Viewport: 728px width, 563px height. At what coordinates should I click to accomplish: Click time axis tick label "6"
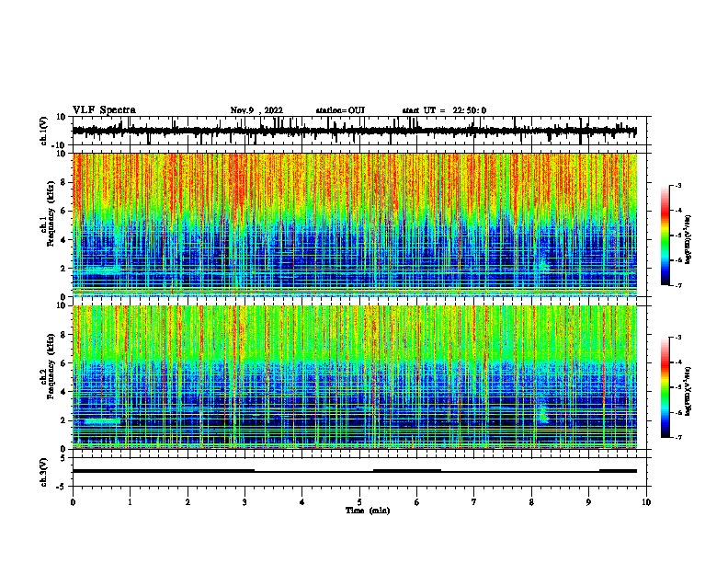(416, 502)
